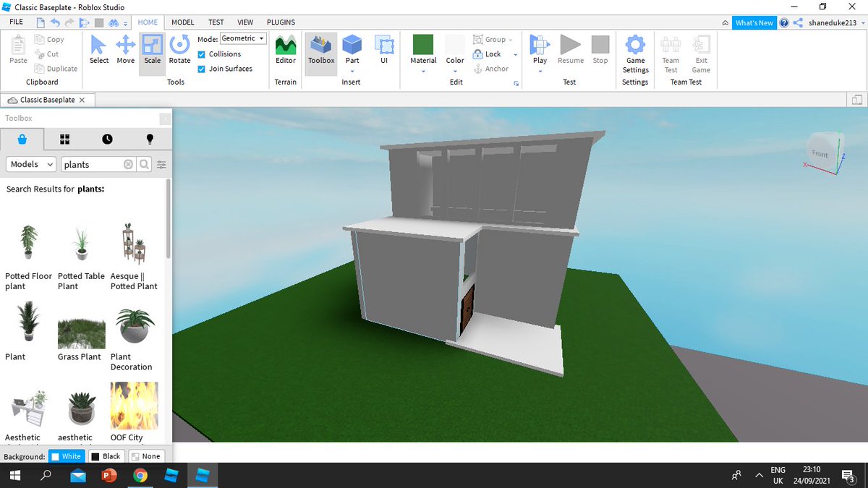Click the Material swatch icon
The image size is (868, 488).
click(x=423, y=44)
